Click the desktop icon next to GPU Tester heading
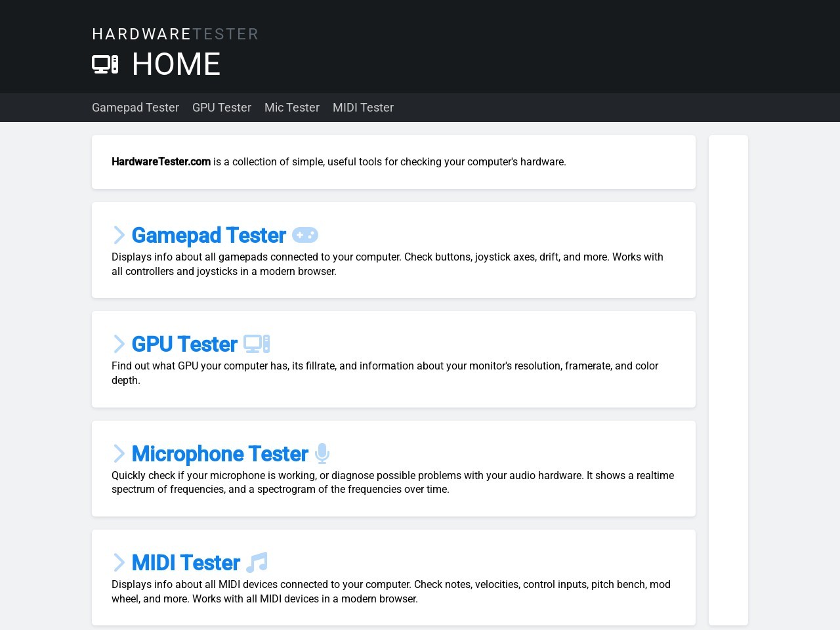The width and height of the screenshot is (840, 630). [257, 344]
